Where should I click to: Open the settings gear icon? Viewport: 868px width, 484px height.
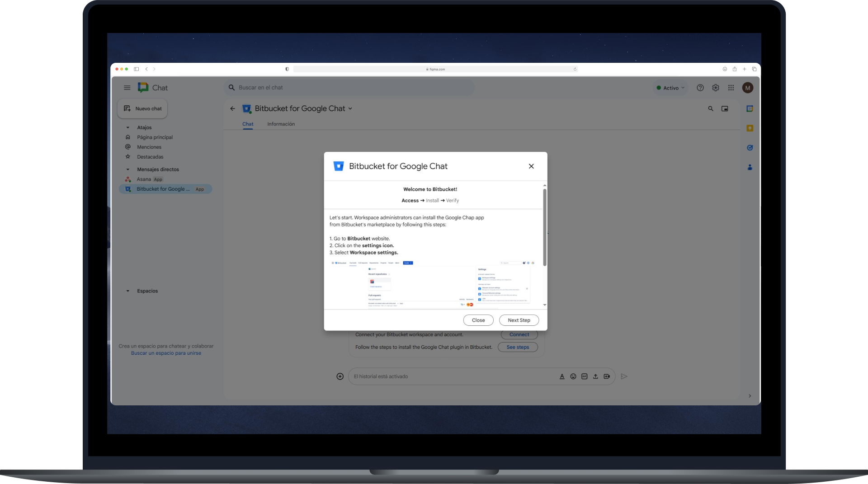point(716,88)
